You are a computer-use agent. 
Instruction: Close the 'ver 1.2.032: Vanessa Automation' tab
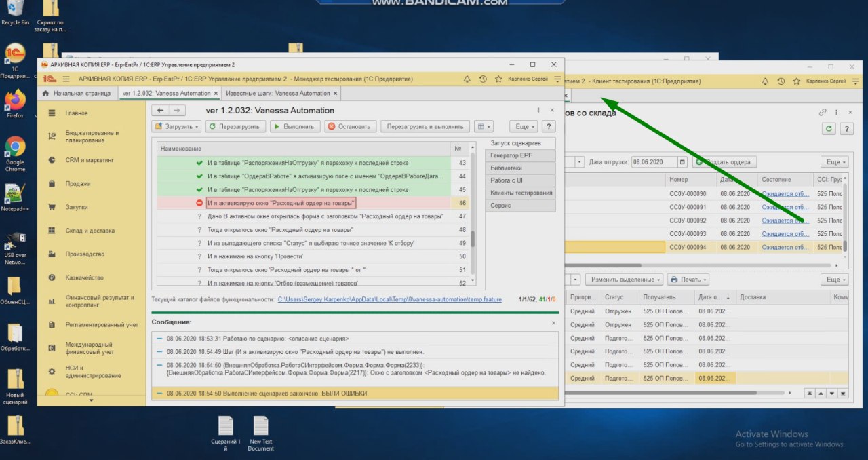pos(216,94)
